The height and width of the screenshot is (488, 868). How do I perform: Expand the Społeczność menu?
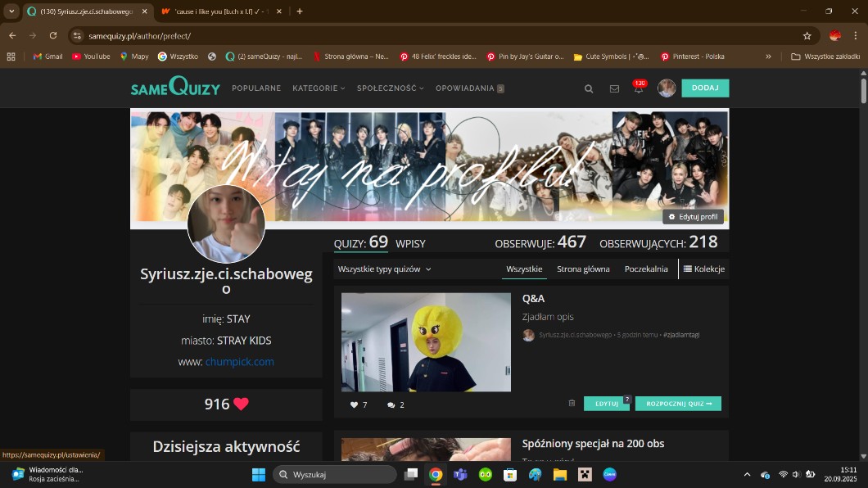pos(390,88)
